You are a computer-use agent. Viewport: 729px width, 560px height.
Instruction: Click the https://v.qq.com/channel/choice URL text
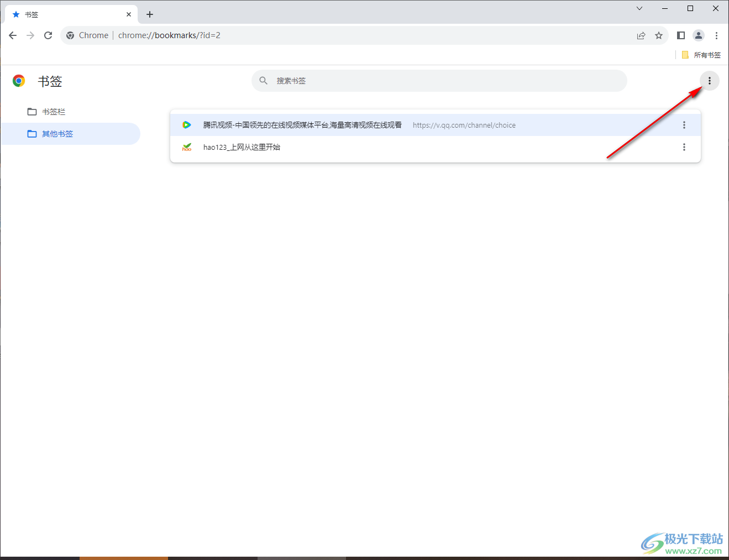(x=464, y=125)
